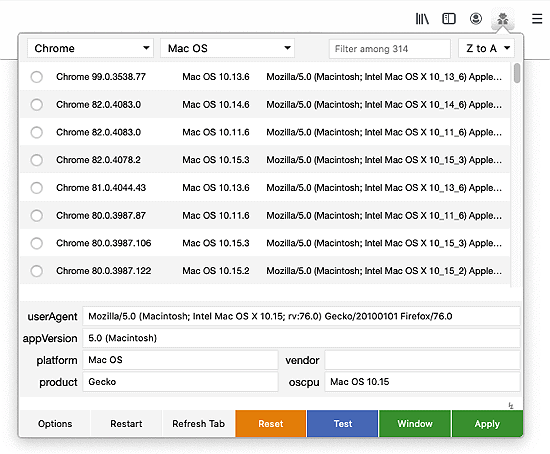Screen dimensions: 550x454
Task: Open the Options page
Action: coord(55,423)
